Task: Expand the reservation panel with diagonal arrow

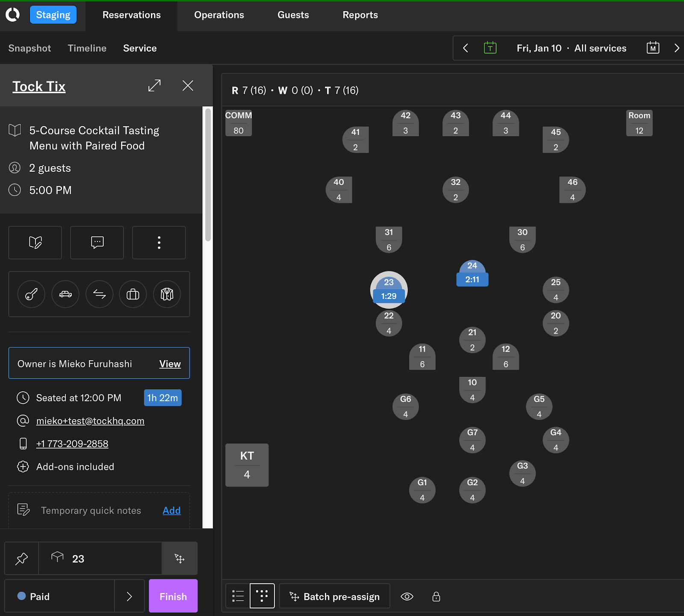Action: (154, 85)
